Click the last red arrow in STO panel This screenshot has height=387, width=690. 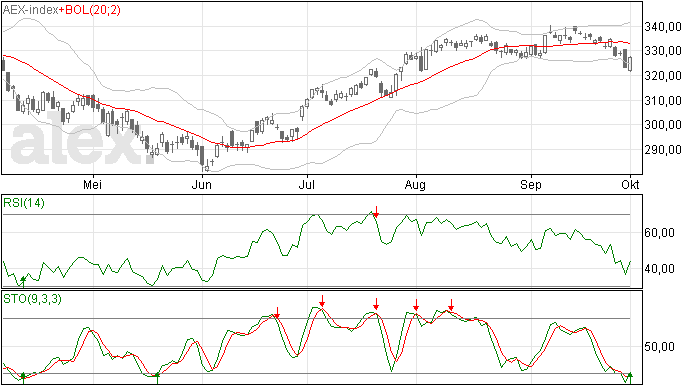451,305
